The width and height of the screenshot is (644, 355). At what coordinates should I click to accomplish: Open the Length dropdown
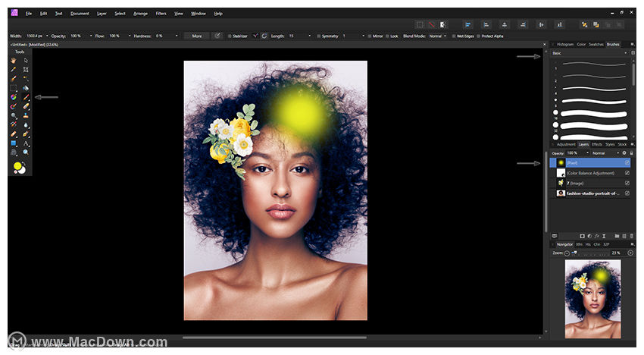click(309, 36)
